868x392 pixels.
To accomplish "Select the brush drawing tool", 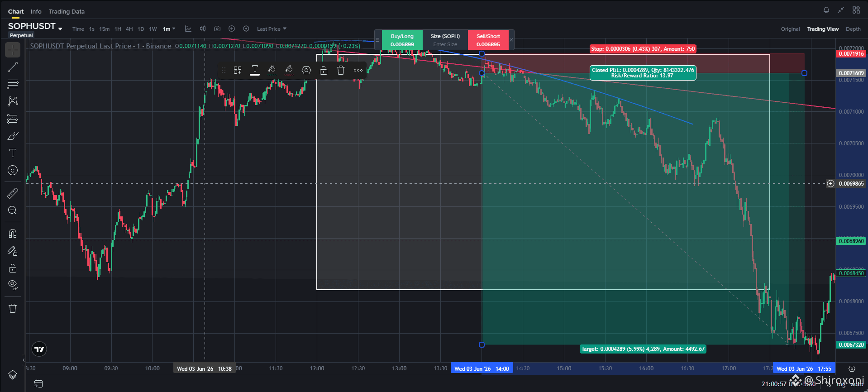I will [13, 136].
